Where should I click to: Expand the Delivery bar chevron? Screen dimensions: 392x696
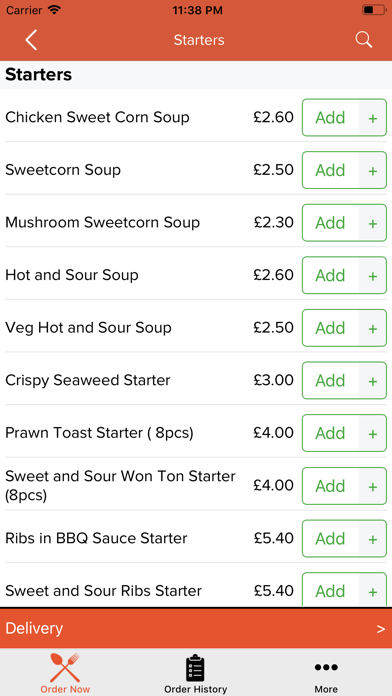(x=380, y=629)
